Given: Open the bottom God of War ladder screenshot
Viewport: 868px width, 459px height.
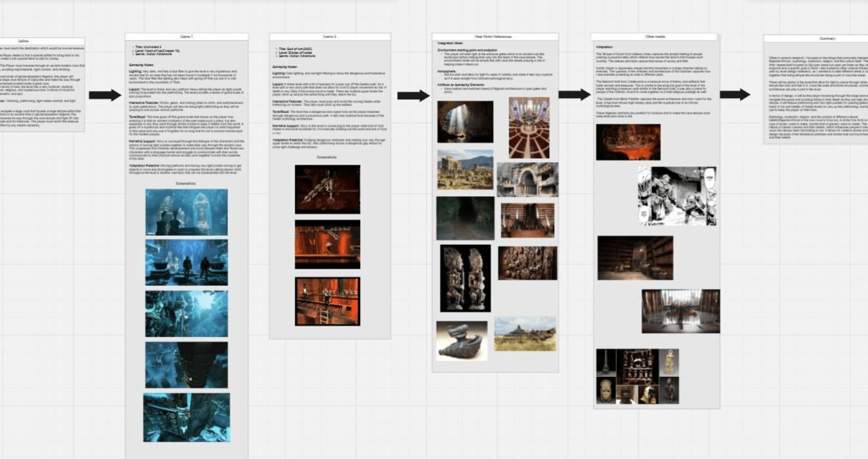Looking at the screenshot, I should (327, 301).
